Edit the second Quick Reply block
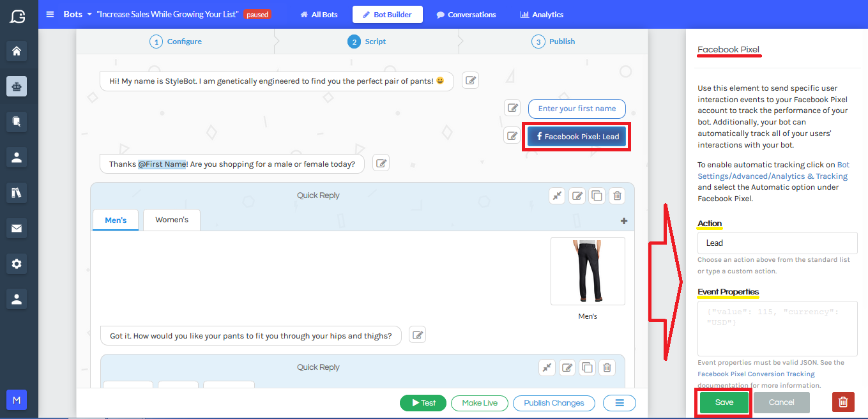 pyautogui.click(x=567, y=367)
